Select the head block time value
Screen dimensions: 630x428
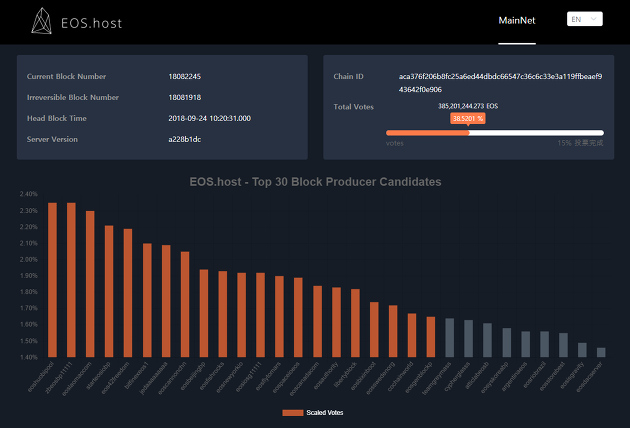tap(209, 118)
